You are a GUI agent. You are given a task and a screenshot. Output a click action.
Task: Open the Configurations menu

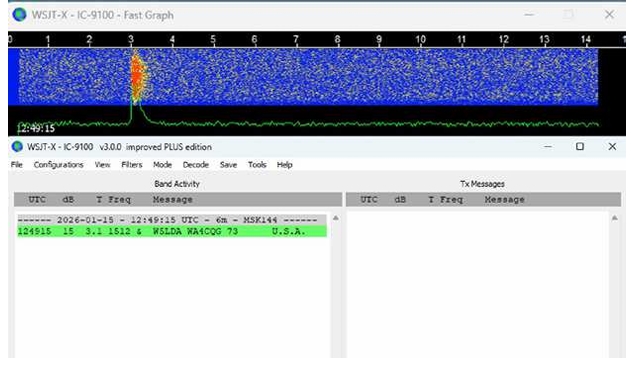(x=58, y=165)
